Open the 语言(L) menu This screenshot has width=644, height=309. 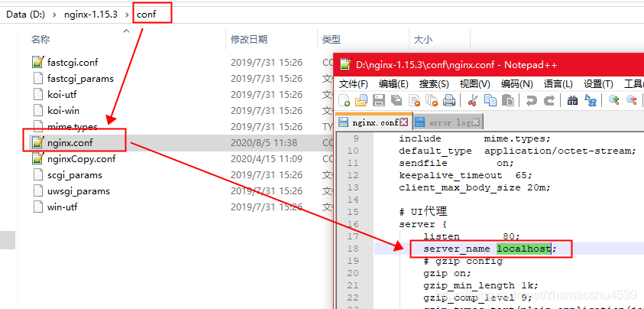558,84
